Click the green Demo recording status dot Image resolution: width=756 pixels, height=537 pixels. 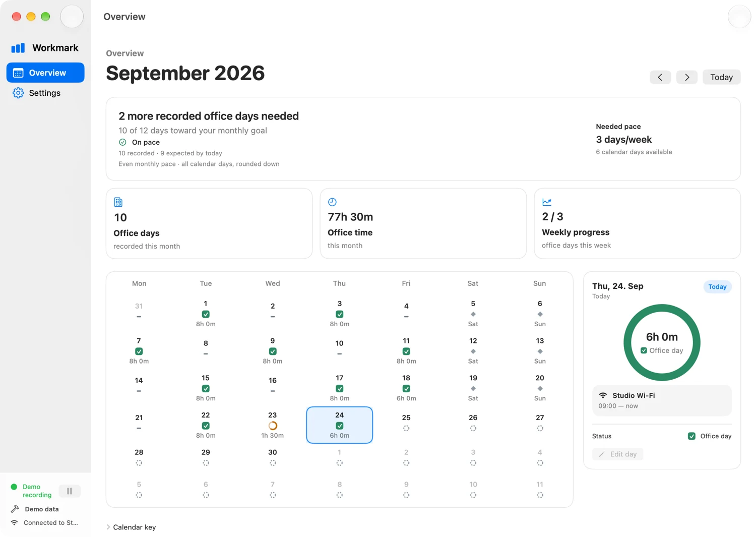tap(14, 487)
